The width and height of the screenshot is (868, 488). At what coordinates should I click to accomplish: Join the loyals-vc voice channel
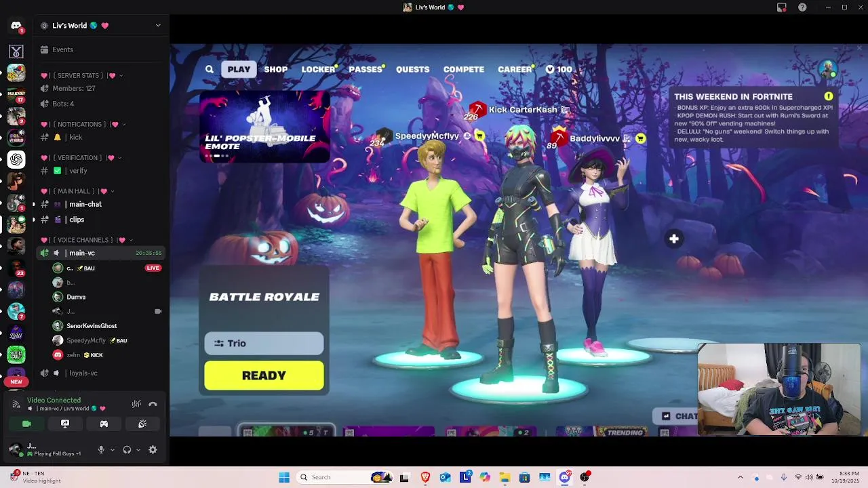tap(102, 373)
